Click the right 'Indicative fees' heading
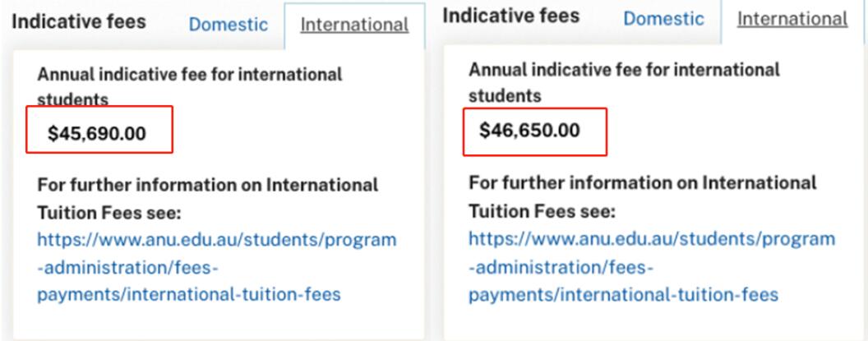The height and width of the screenshot is (341, 868). pos(510,16)
